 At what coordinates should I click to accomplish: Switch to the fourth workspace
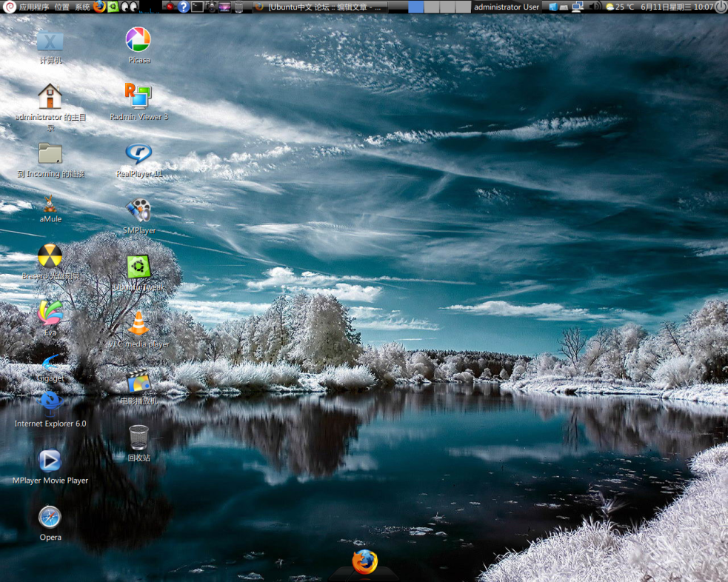click(463, 7)
